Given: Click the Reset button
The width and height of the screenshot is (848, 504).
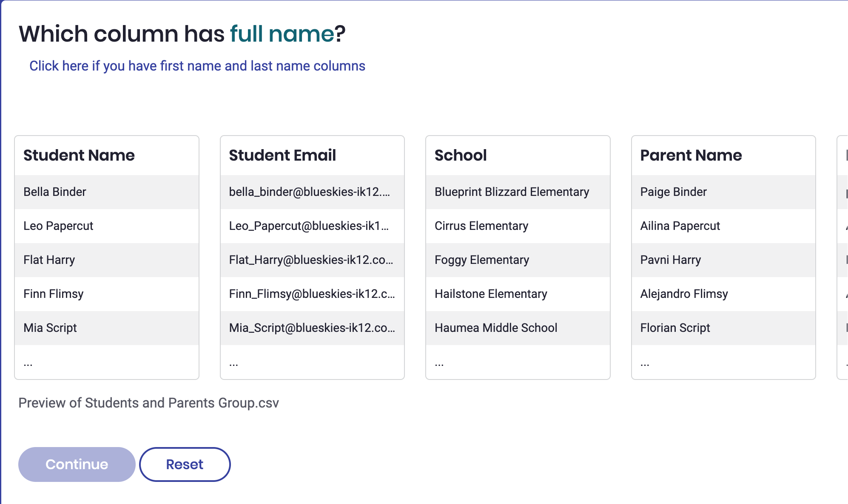Looking at the screenshot, I should click(185, 464).
